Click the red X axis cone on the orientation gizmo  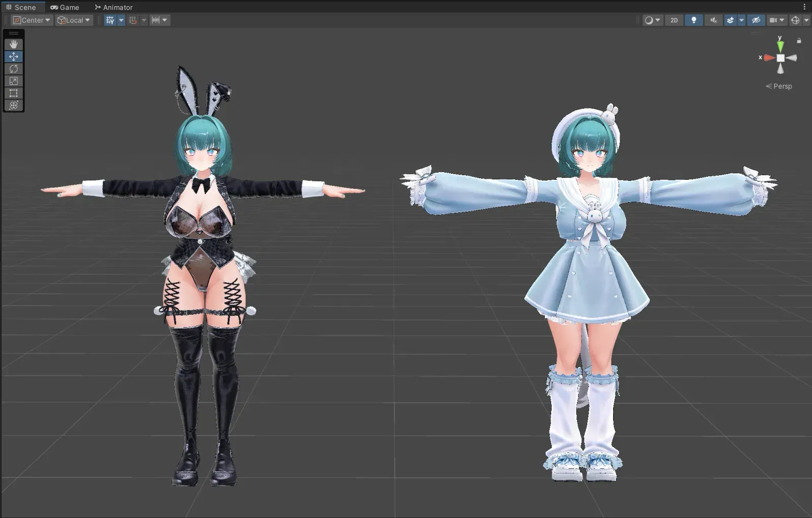point(769,58)
